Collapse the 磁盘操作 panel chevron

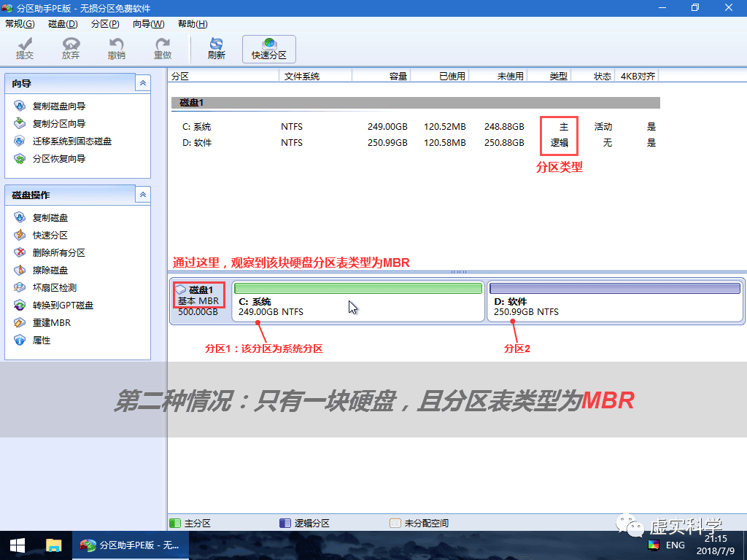pos(143,195)
